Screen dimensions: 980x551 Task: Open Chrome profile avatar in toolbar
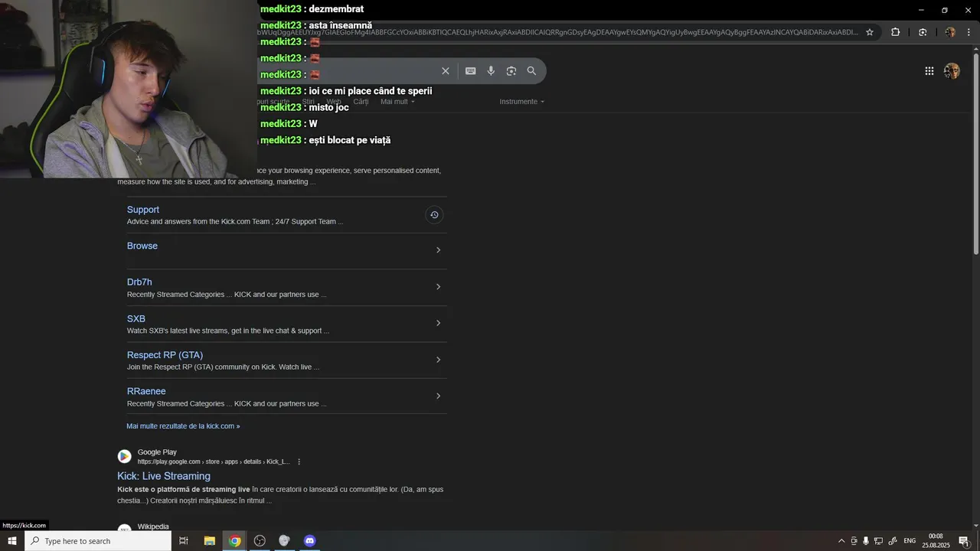(950, 32)
